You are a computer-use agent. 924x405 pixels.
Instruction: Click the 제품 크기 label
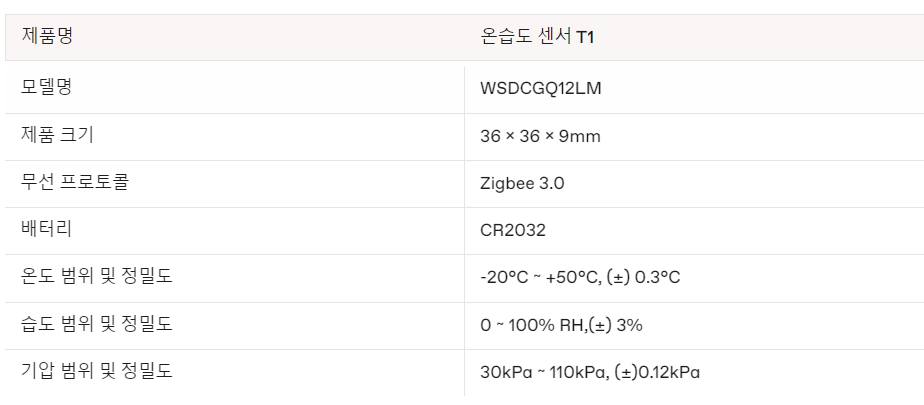pyautogui.click(x=58, y=135)
